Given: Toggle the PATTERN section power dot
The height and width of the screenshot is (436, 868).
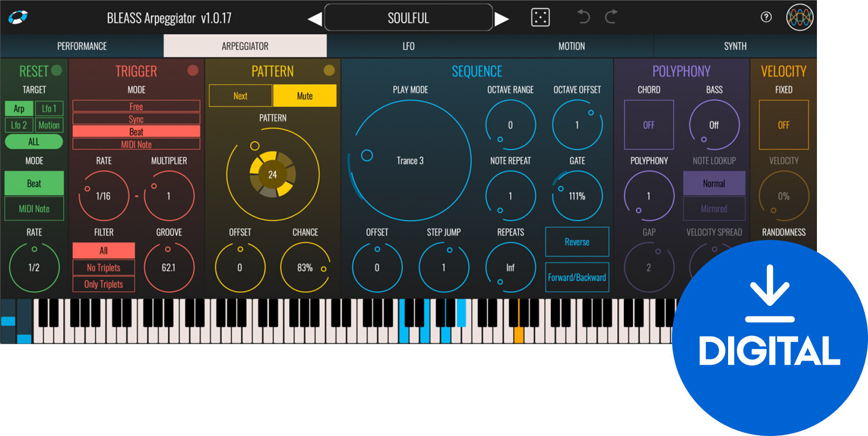Looking at the screenshot, I should point(329,70).
